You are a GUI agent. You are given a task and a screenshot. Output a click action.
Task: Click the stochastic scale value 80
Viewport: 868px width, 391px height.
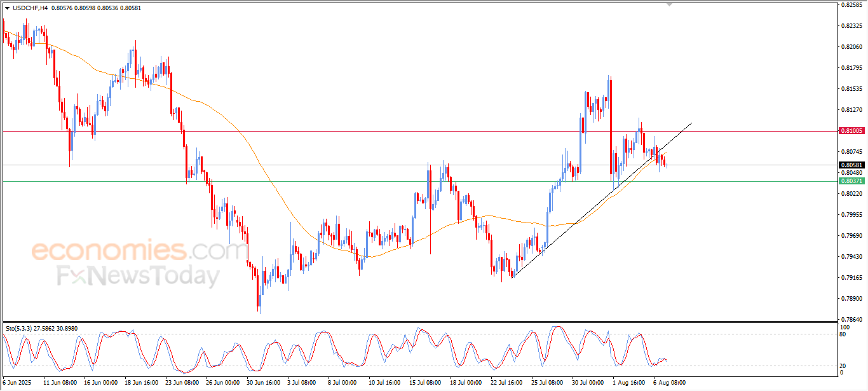843,333
